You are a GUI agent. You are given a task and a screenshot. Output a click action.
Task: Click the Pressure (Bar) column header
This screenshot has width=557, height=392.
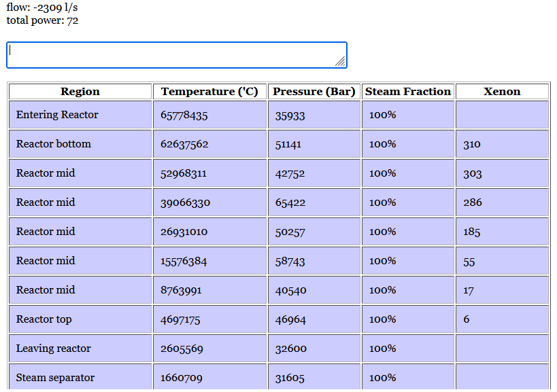(314, 92)
